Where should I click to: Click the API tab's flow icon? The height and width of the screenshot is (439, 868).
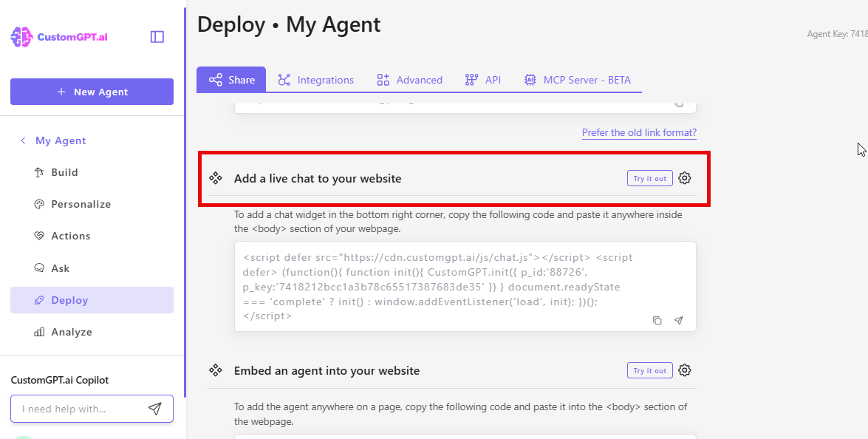point(471,80)
